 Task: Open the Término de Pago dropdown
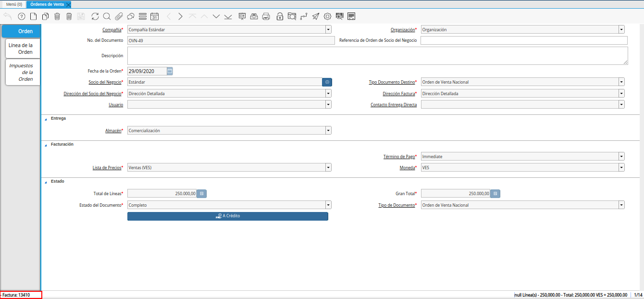point(621,156)
